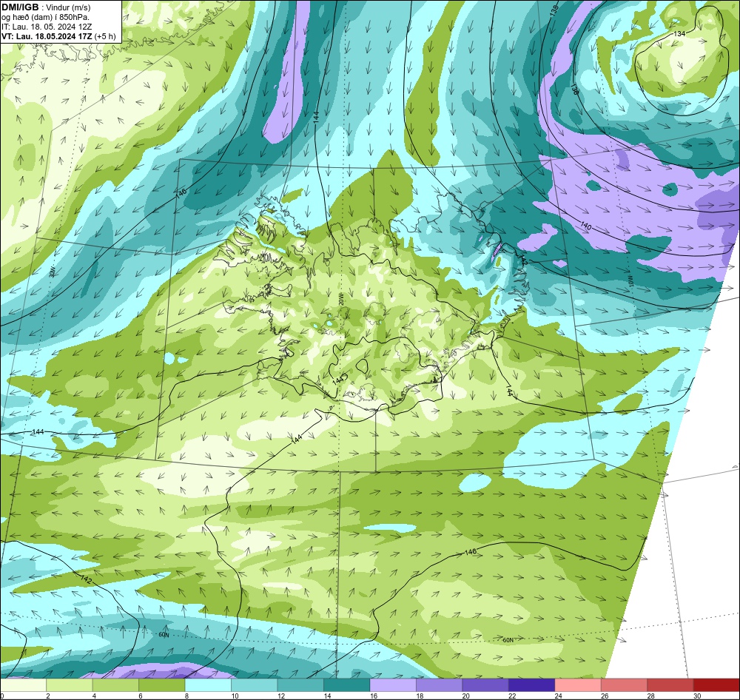The width and height of the screenshot is (740, 700).
Task: Click the '140' contour label
Action: pyautogui.click(x=585, y=226)
